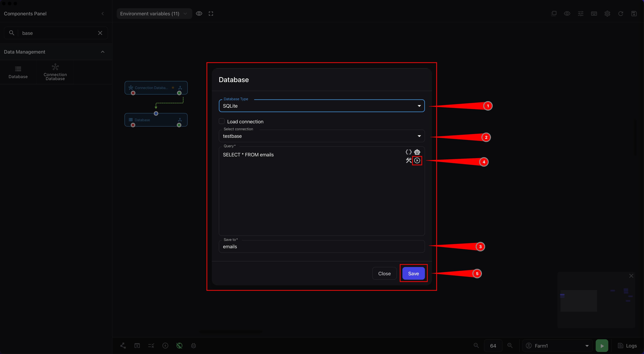This screenshot has width=644, height=354.
Task: Click the zoom level value 64
Action: pyautogui.click(x=493, y=346)
